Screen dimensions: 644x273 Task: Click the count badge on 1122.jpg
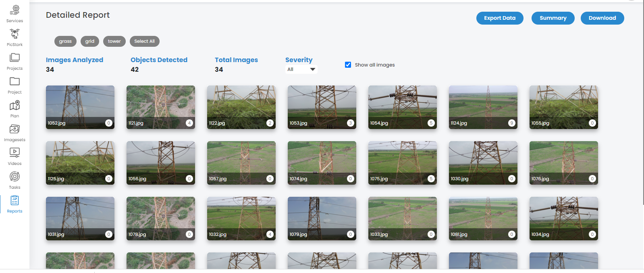tap(270, 123)
